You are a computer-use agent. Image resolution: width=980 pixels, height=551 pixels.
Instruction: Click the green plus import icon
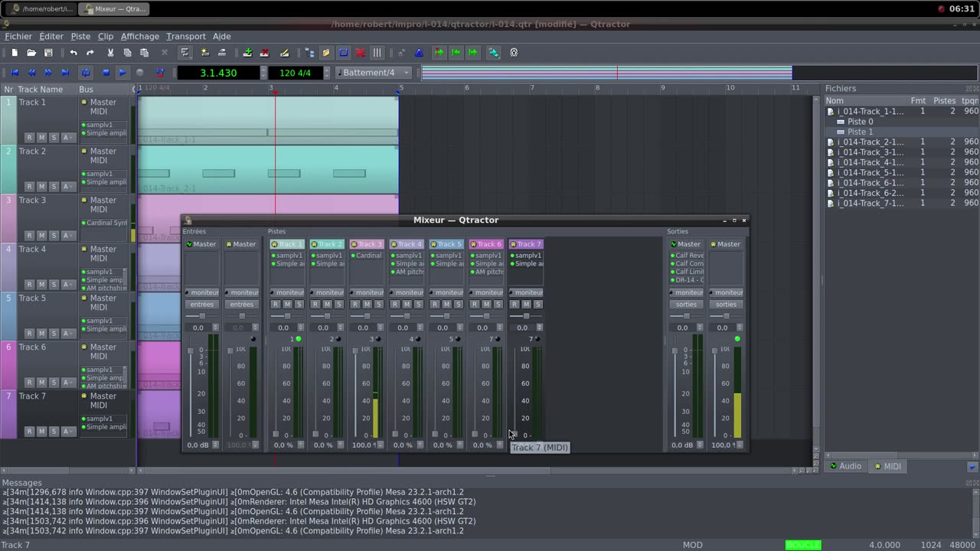point(247,53)
